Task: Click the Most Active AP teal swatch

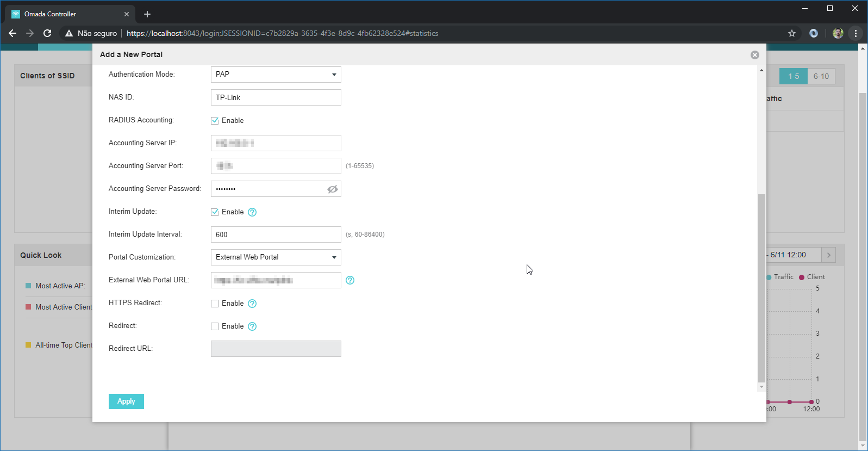Action: pos(28,286)
